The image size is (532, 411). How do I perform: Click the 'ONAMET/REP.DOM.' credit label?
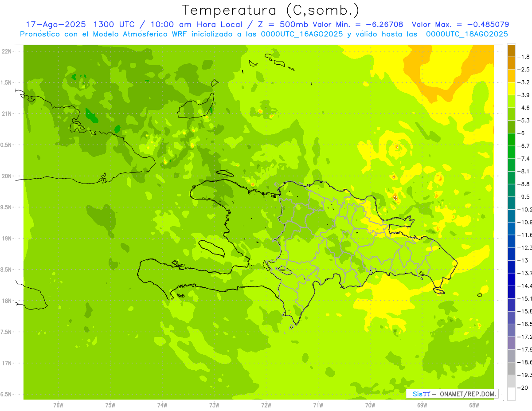pyautogui.click(x=467, y=394)
